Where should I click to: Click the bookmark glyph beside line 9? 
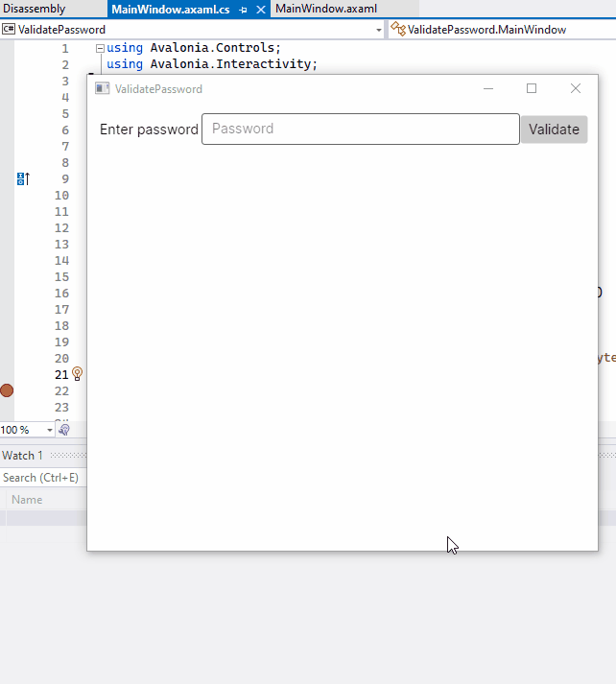(x=23, y=178)
